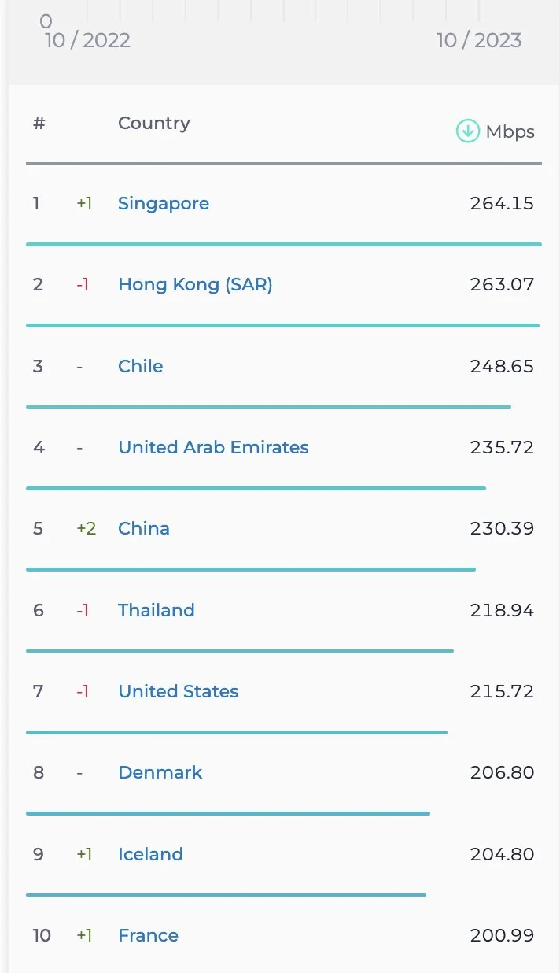Click the France country link
This screenshot has height=973, width=560.
point(149,935)
